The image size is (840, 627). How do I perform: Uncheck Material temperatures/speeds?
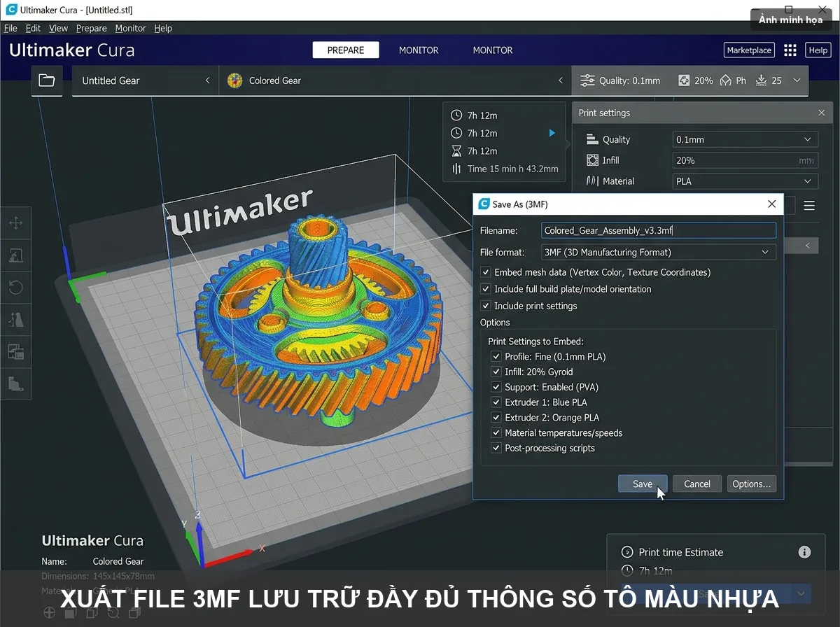click(x=496, y=433)
